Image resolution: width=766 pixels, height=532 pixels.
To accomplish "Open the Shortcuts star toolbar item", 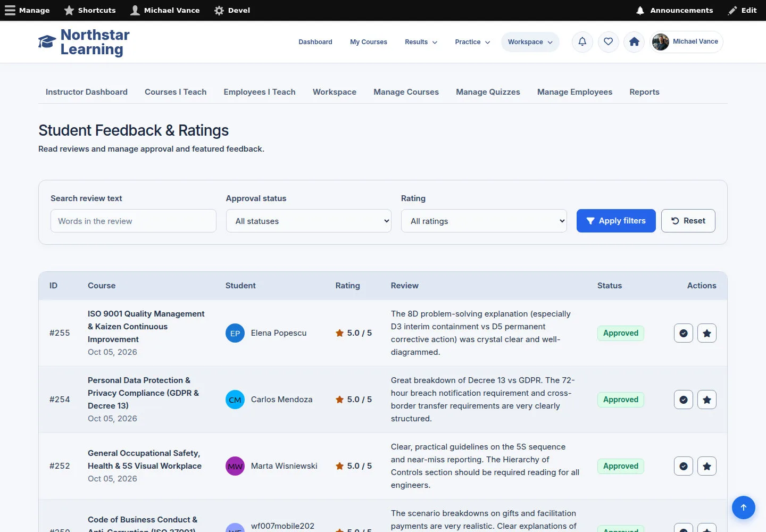I will point(90,10).
